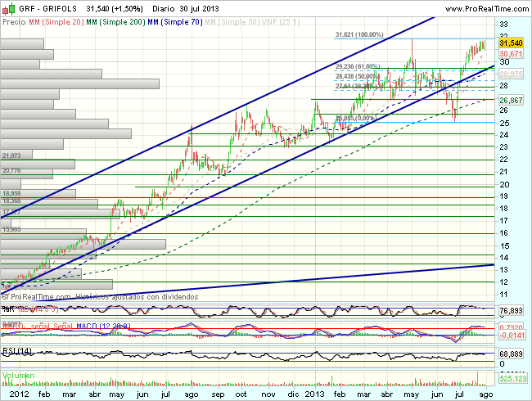
Task: Click the Volumen panel label
Action: tap(19, 376)
